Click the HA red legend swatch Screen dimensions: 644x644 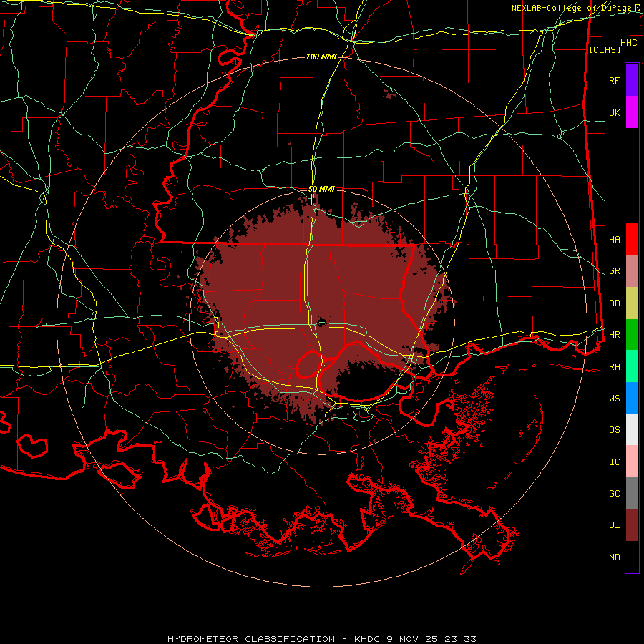coord(632,239)
